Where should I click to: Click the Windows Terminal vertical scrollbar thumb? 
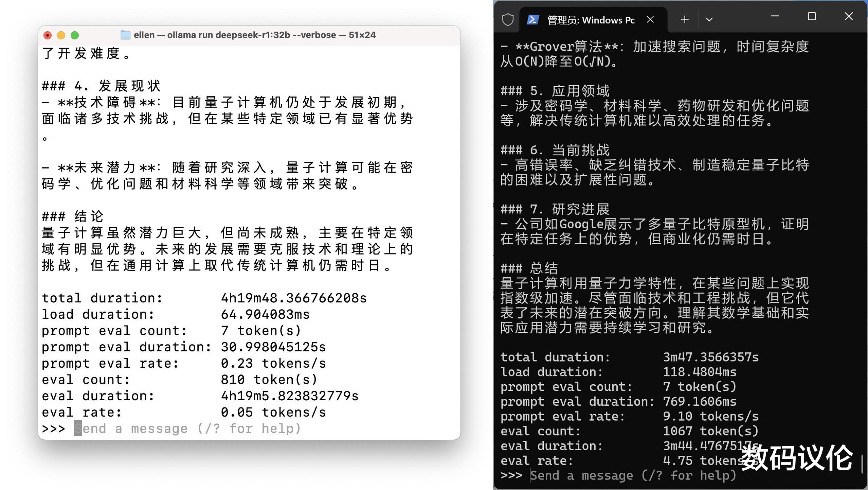coord(862,463)
